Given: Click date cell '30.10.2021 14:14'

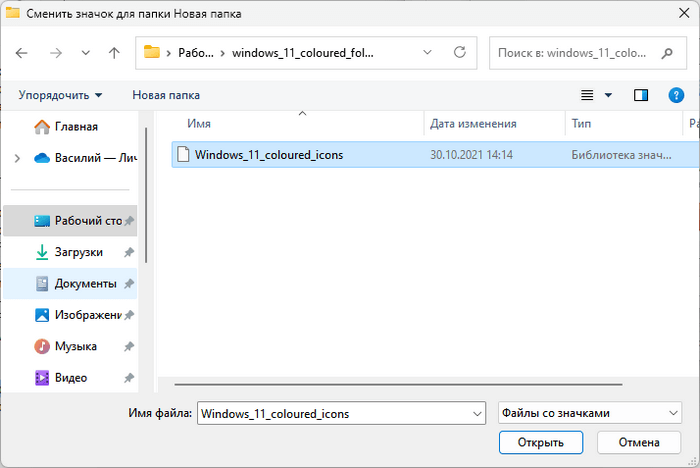Looking at the screenshot, I should (471, 155).
